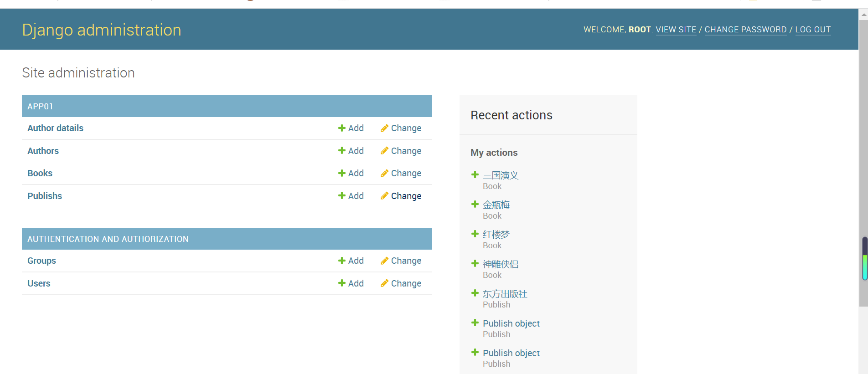Click the plus icon in the Groups row
868x374 pixels.
coord(341,261)
